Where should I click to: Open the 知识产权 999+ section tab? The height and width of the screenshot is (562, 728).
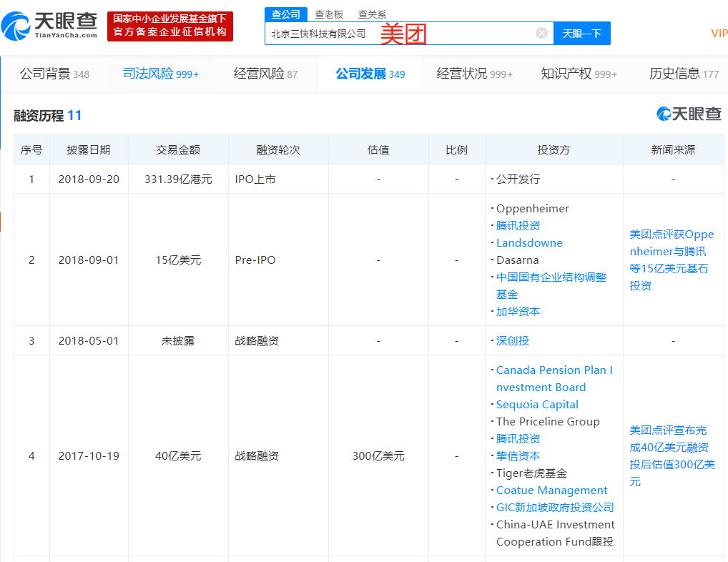tap(579, 74)
